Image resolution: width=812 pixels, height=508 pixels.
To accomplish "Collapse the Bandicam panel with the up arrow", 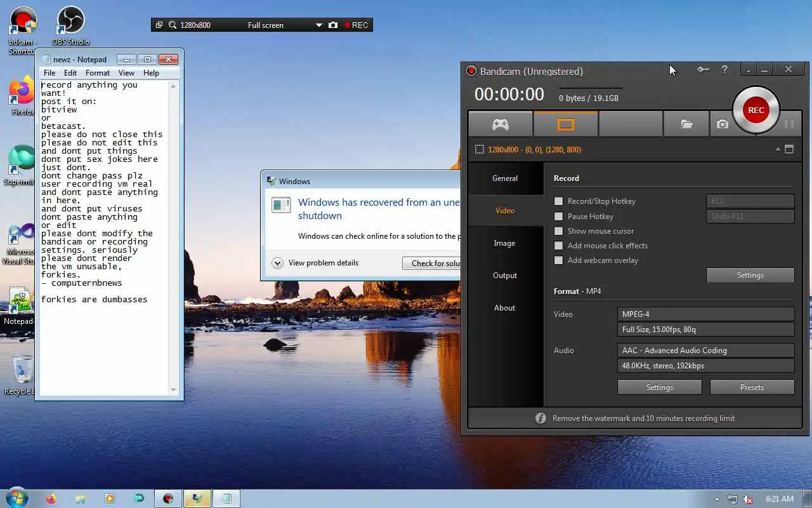I will (x=778, y=150).
